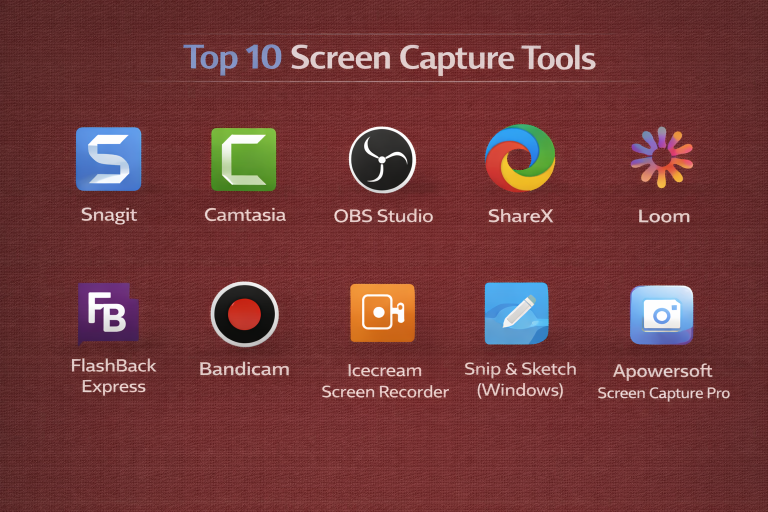
Task: Open the orange Icecream recorder icon
Action: pyautogui.click(x=383, y=313)
